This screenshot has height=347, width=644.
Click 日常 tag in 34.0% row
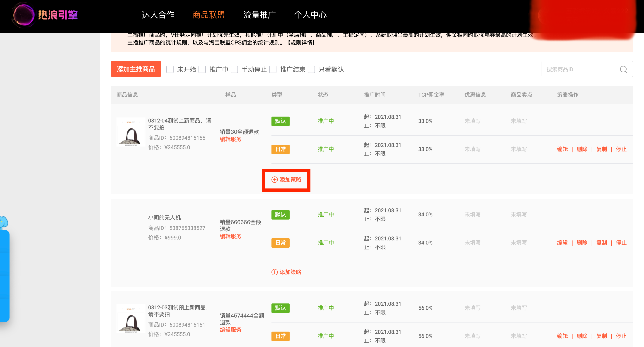click(280, 243)
